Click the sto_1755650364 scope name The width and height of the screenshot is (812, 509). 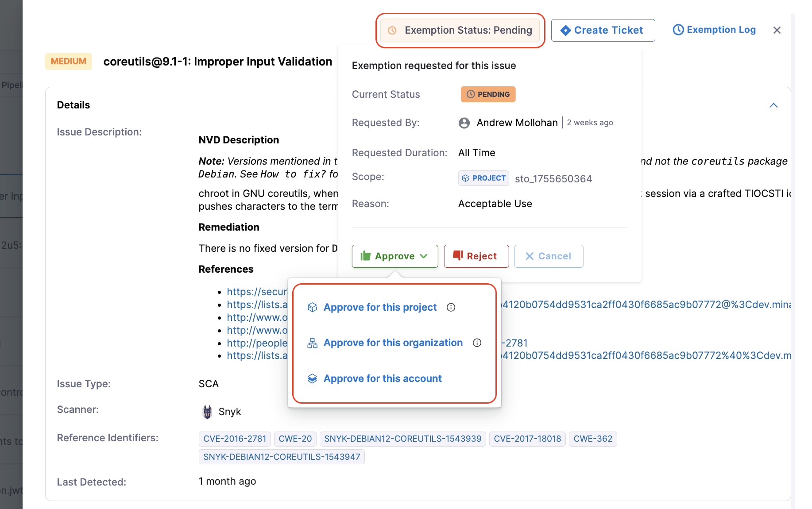553,179
